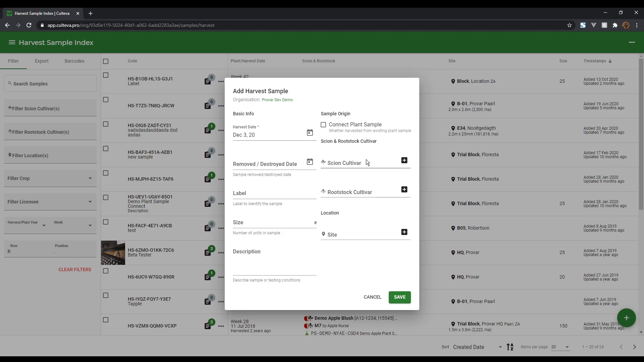Click CLEAR FILTERS in the sidebar
The height and width of the screenshot is (362, 644).
[x=75, y=269]
